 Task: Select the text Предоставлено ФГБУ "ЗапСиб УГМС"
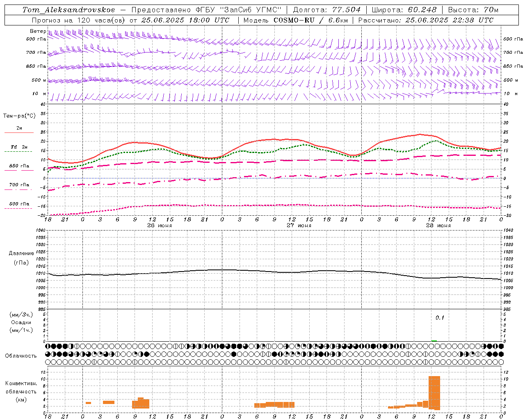[x=206, y=9]
